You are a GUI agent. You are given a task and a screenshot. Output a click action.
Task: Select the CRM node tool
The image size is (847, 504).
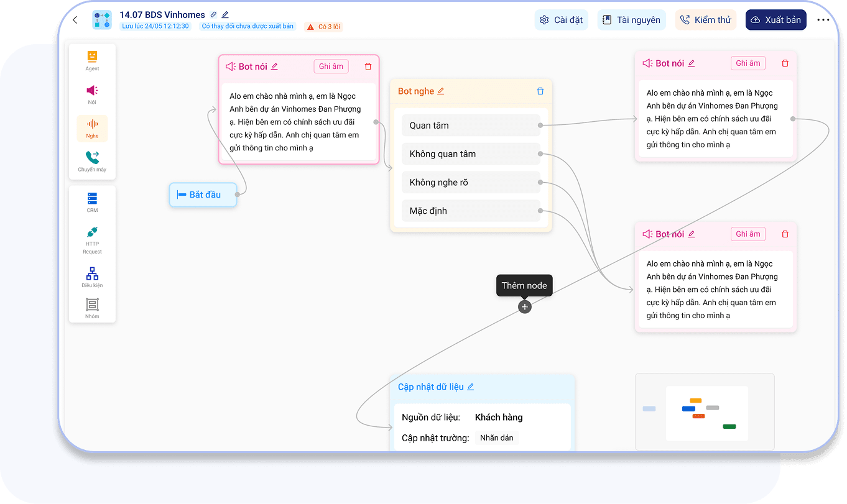92,203
